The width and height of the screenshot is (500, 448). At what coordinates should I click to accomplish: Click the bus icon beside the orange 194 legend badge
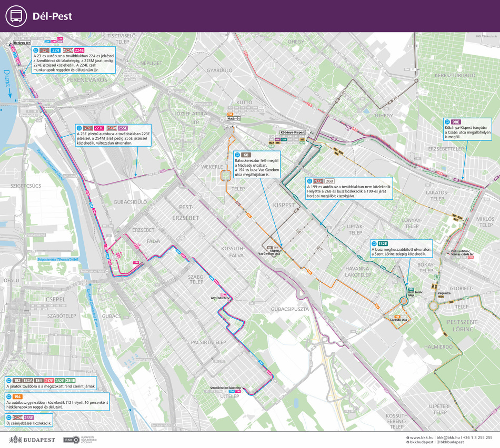(8, 396)
